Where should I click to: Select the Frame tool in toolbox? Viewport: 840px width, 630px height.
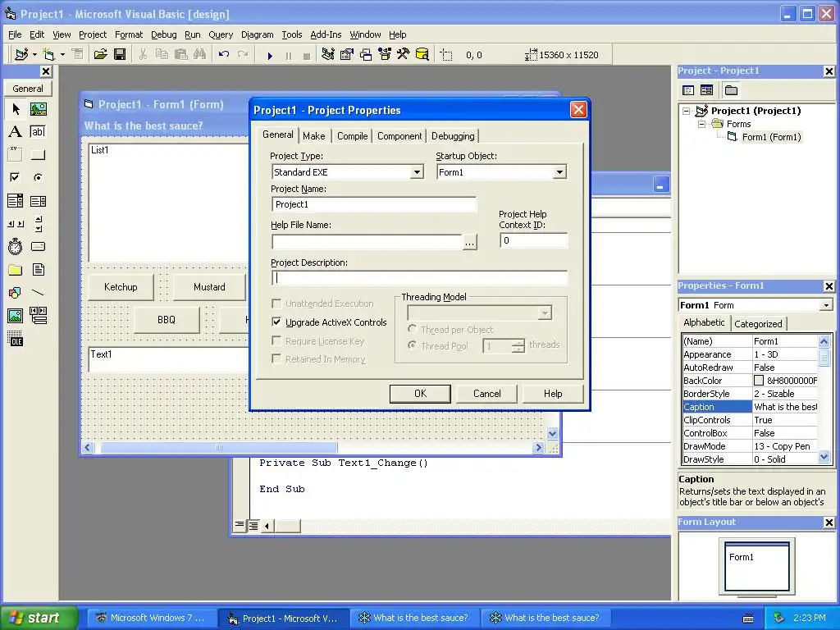point(16,155)
